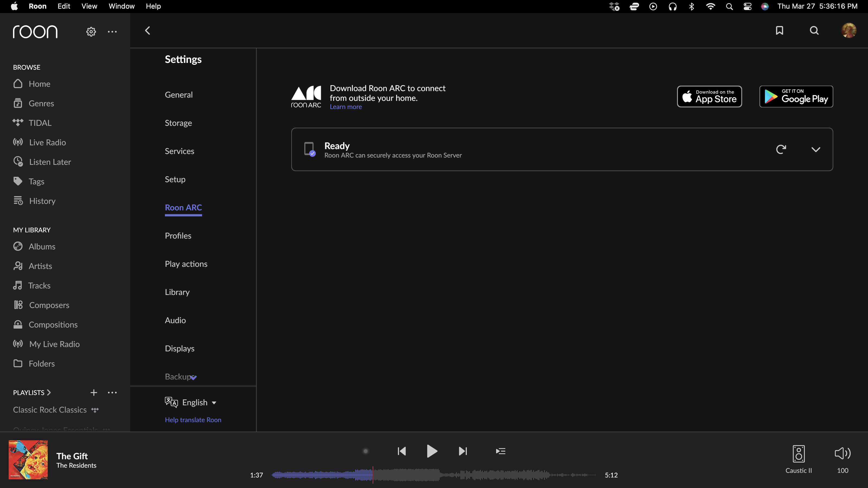Click The Residents artist name

76,465
